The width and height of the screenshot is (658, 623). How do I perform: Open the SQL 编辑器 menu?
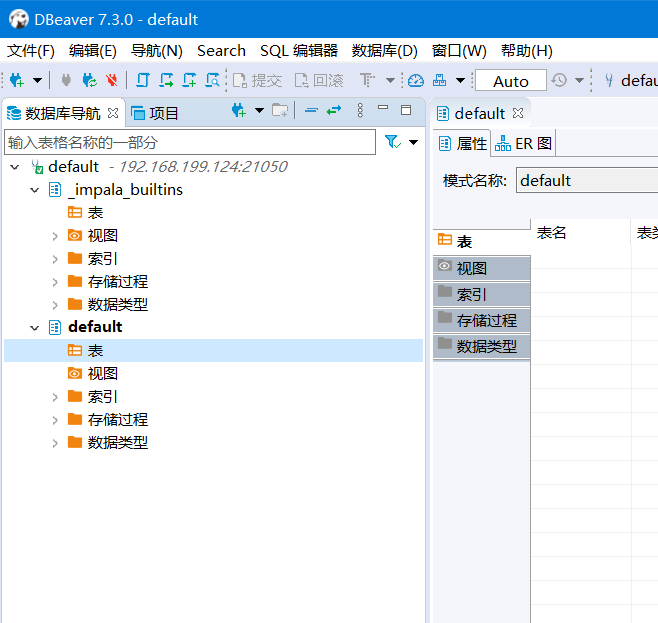pos(298,50)
